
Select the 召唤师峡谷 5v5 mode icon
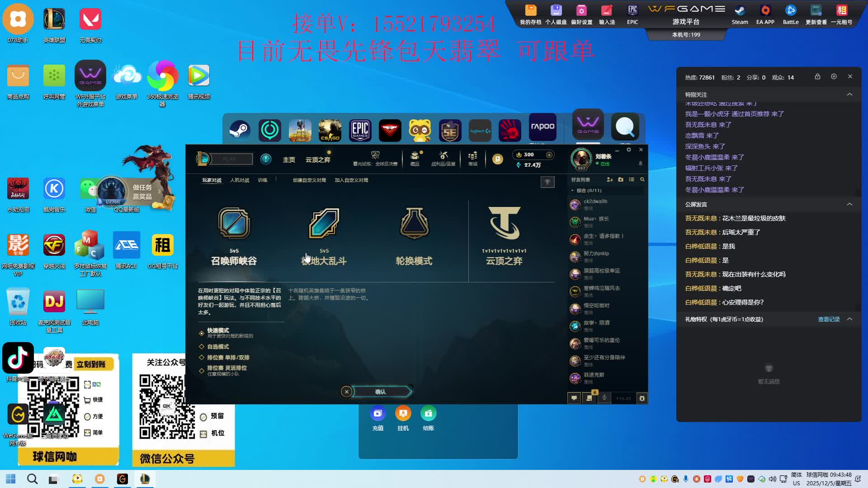(x=234, y=223)
